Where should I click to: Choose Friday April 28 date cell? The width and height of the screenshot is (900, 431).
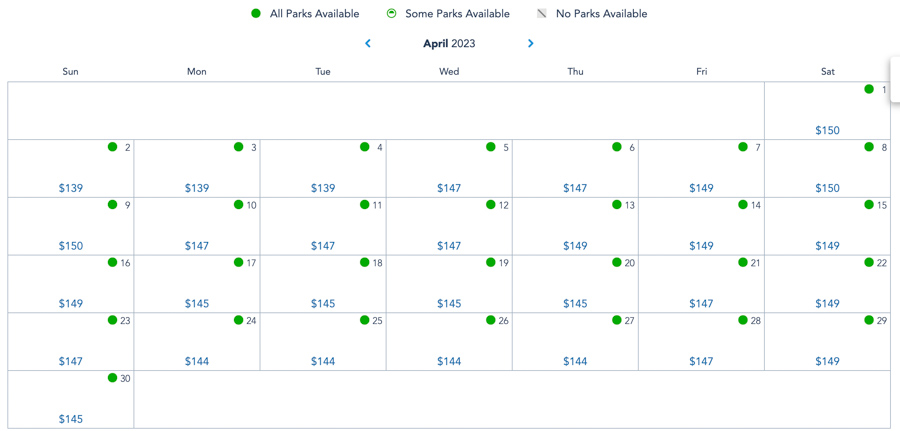click(x=701, y=341)
